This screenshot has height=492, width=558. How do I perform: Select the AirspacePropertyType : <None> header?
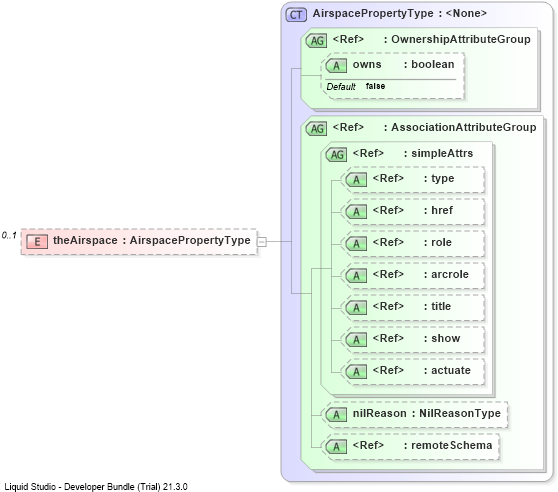coord(400,14)
